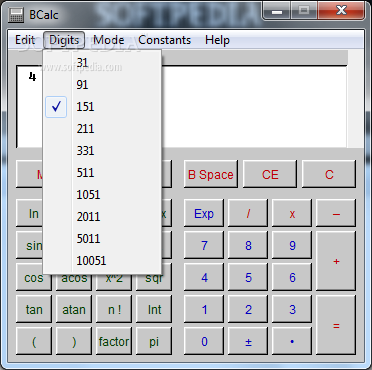Close the BCalc window
The image size is (372, 370).
click(x=341, y=11)
